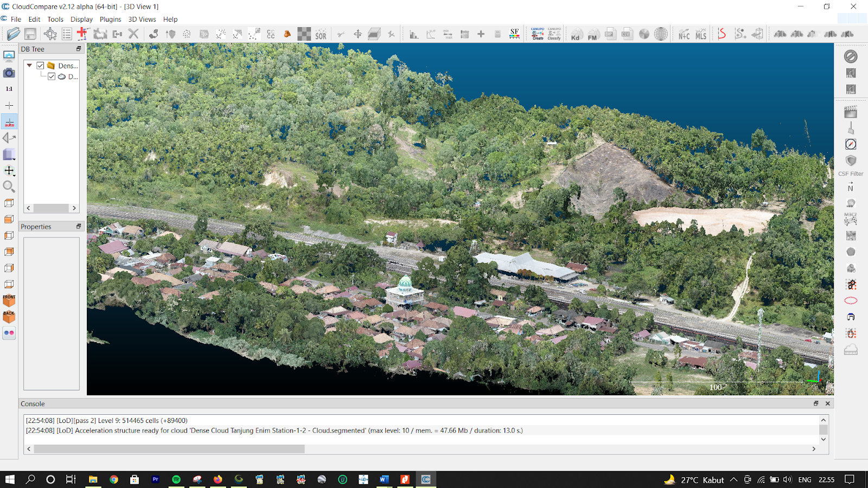Toggle the checkbox of the Dens... folder

(x=40, y=66)
